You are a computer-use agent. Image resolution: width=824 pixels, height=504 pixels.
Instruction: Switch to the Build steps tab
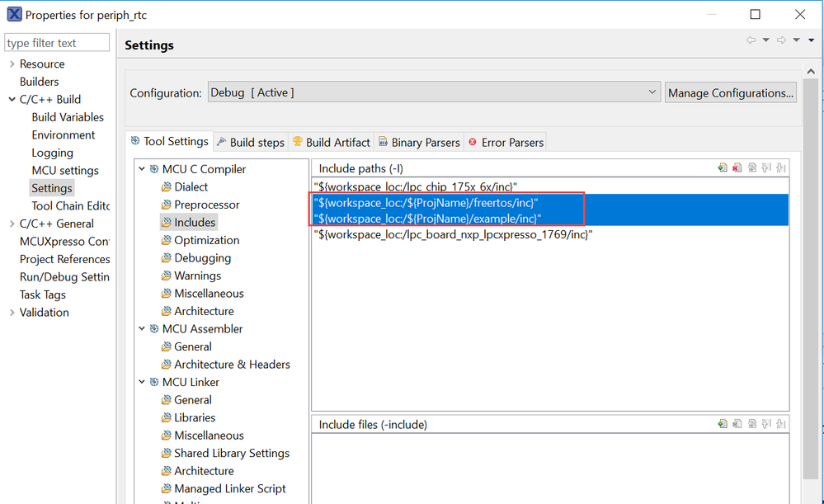250,142
